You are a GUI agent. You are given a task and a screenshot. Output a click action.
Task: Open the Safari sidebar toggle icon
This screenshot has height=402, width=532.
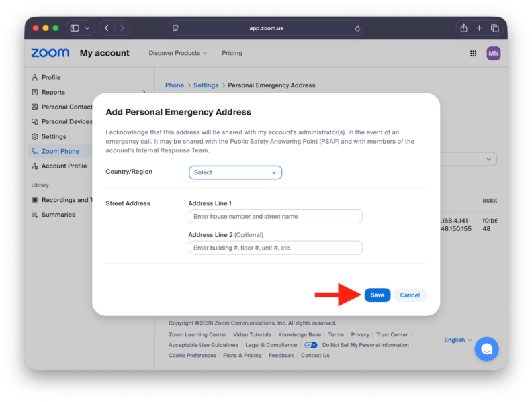(75, 28)
